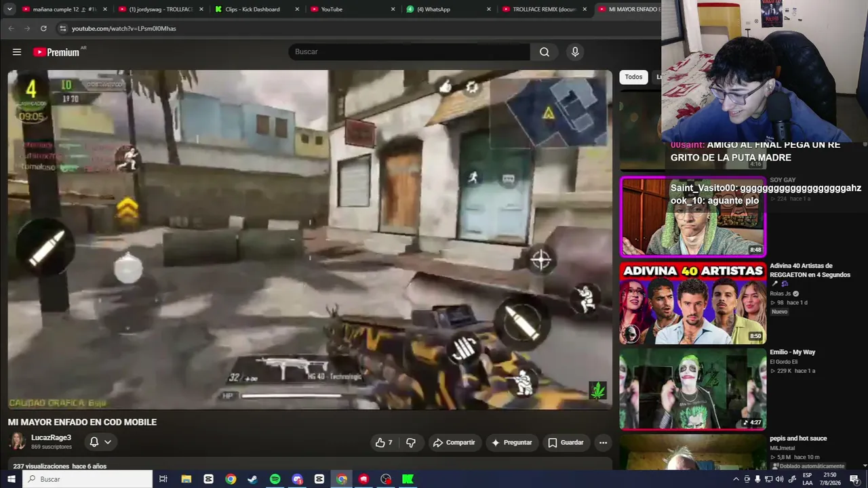This screenshot has width=868, height=488.
Task: Open Chrome tab search dropdown
Action: pyautogui.click(x=8, y=9)
